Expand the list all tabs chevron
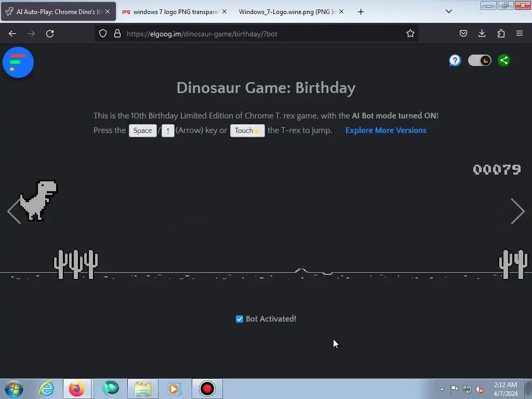The width and height of the screenshot is (532, 399). click(x=448, y=11)
